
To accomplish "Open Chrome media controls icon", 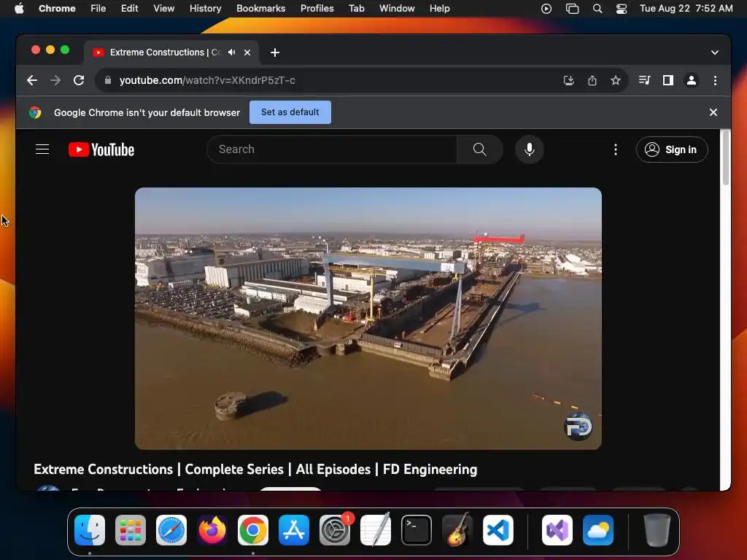I will coord(644,80).
